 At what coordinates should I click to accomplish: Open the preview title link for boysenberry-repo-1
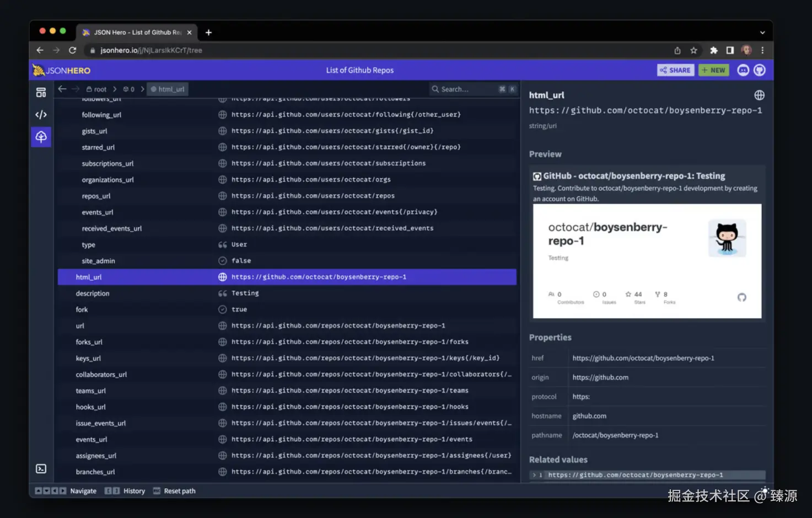[634, 176]
